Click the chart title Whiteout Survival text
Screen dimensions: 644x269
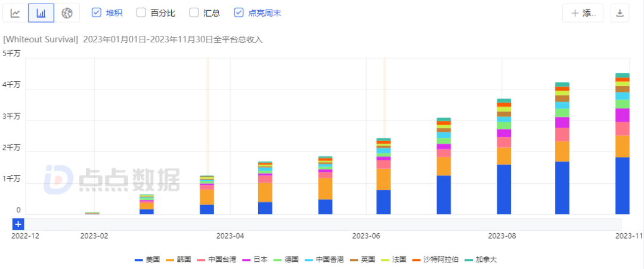41,40
